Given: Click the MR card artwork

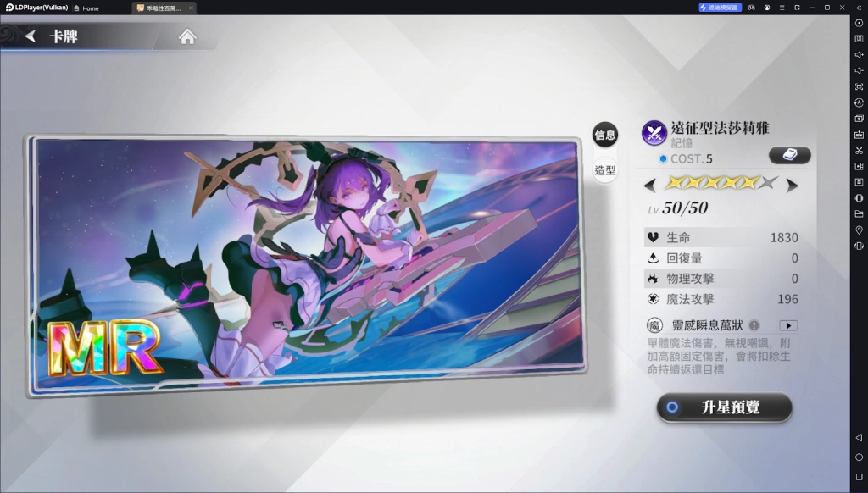Looking at the screenshot, I should click(x=305, y=263).
